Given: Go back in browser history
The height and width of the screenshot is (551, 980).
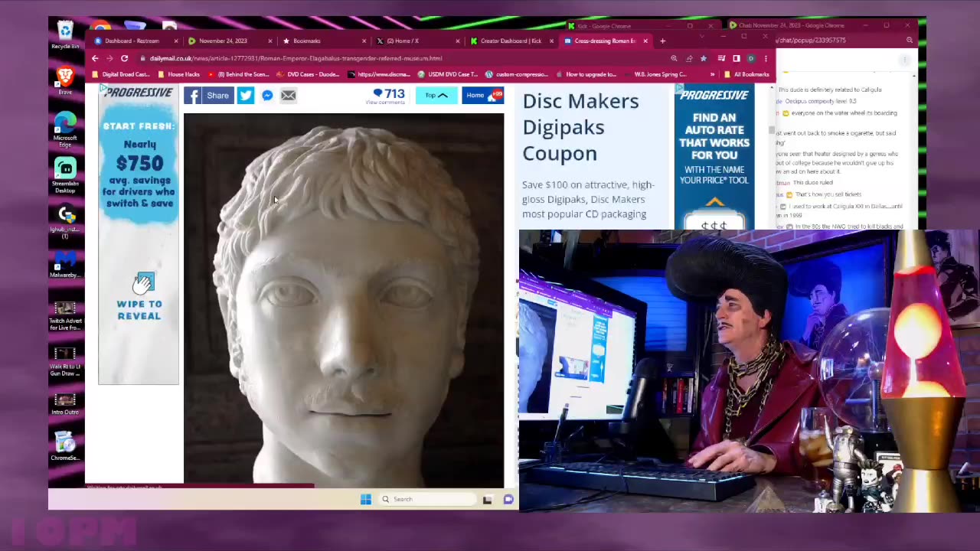Looking at the screenshot, I should coord(95,58).
